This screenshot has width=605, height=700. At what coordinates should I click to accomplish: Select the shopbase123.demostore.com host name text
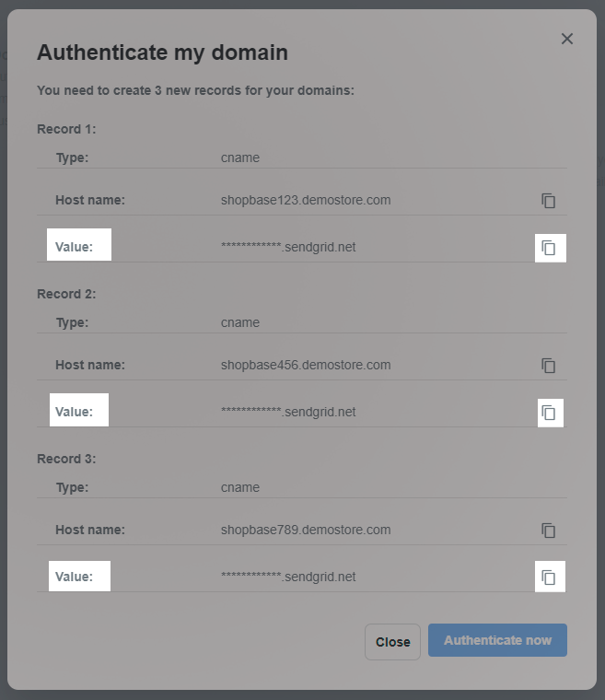pos(306,200)
